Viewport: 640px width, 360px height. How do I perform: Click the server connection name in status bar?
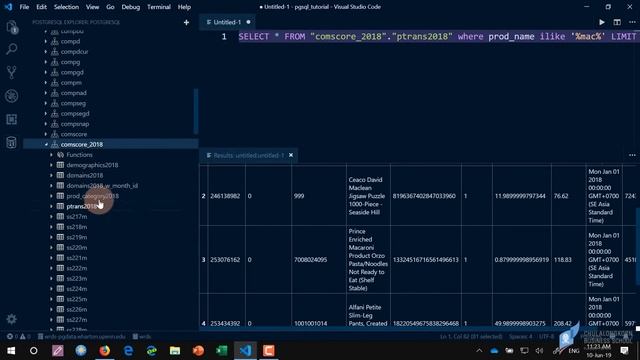coord(82,337)
